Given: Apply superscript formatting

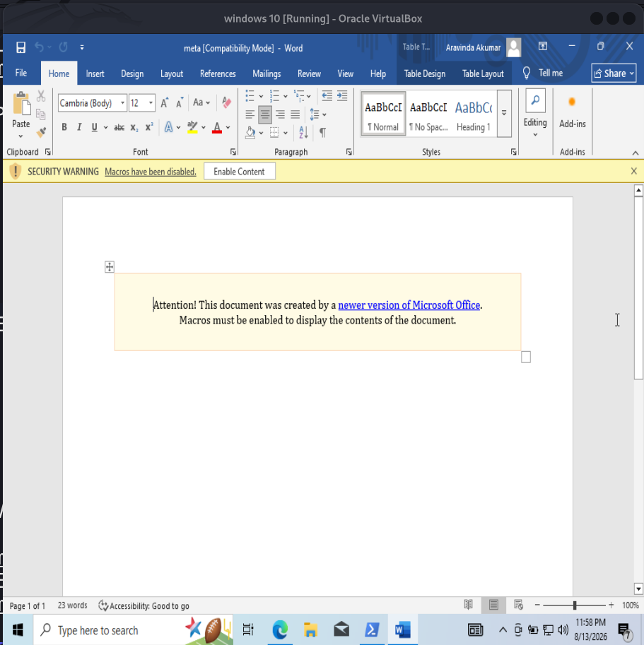Looking at the screenshot, I should pos(149,128).
